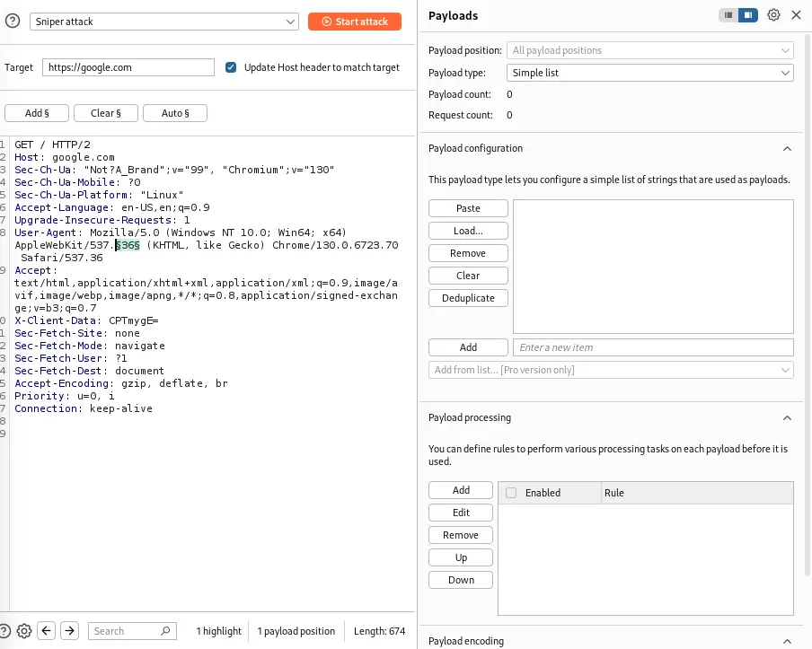Click the Host: google.com header line

pyautogui.click(x=65, y=157)
